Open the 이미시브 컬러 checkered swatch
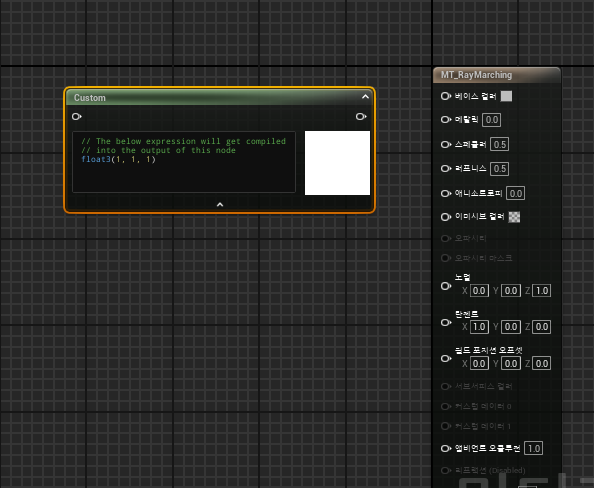This screenshot has width=594, height=488. [514, 217]
